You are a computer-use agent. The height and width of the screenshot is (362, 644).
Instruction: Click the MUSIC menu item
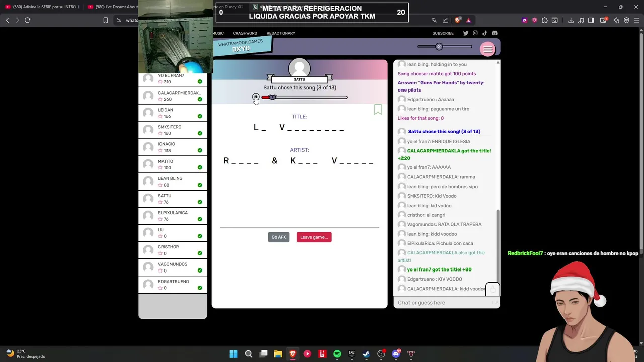(x=218, y=33)
